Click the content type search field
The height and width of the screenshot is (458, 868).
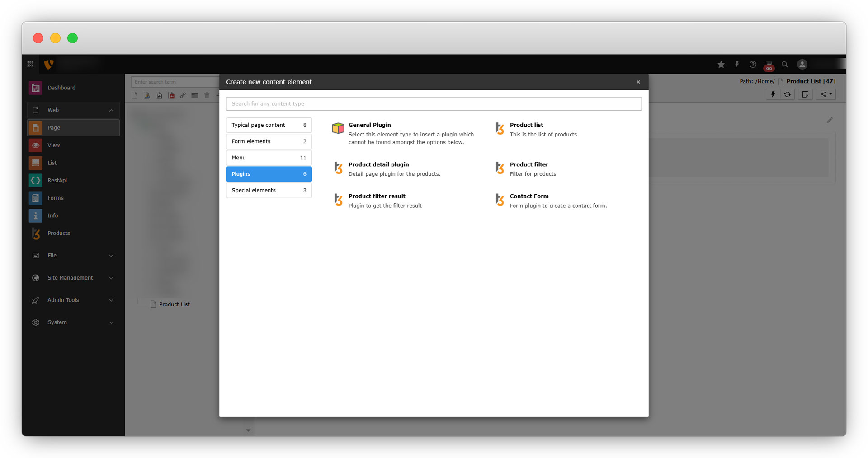[x=433, y=104]
